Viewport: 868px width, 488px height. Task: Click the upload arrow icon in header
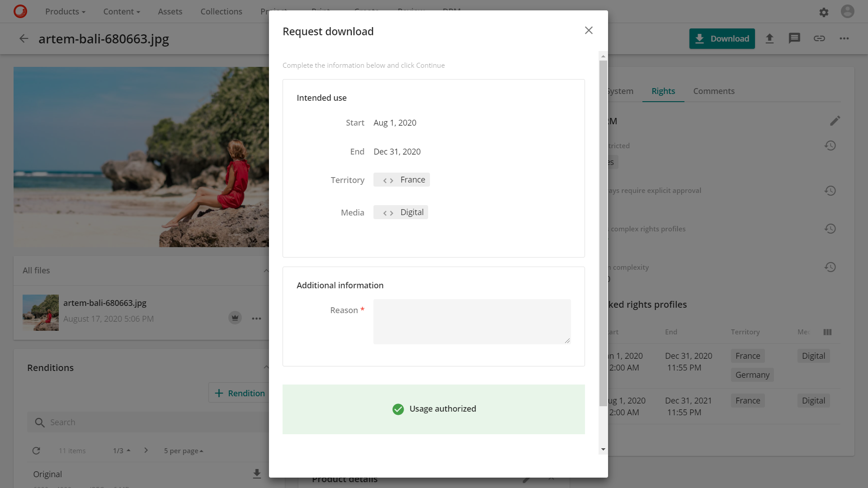pyautogui.click(x=769, y=38)
